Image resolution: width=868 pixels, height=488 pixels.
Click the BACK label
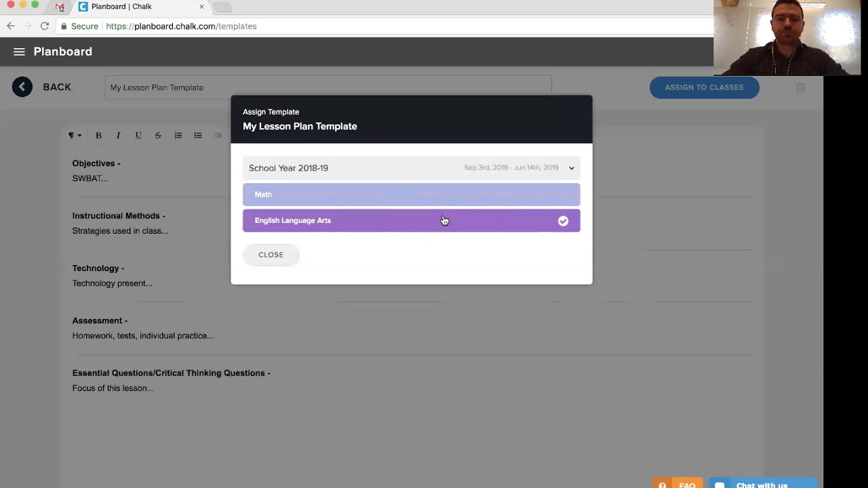pyautogui.click(x=57, y=87)
